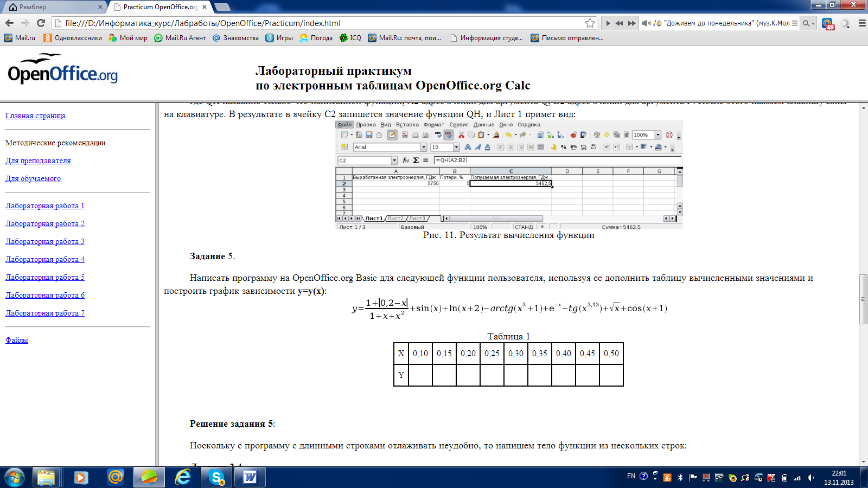Open the Windows Start button

coord(15,477)
